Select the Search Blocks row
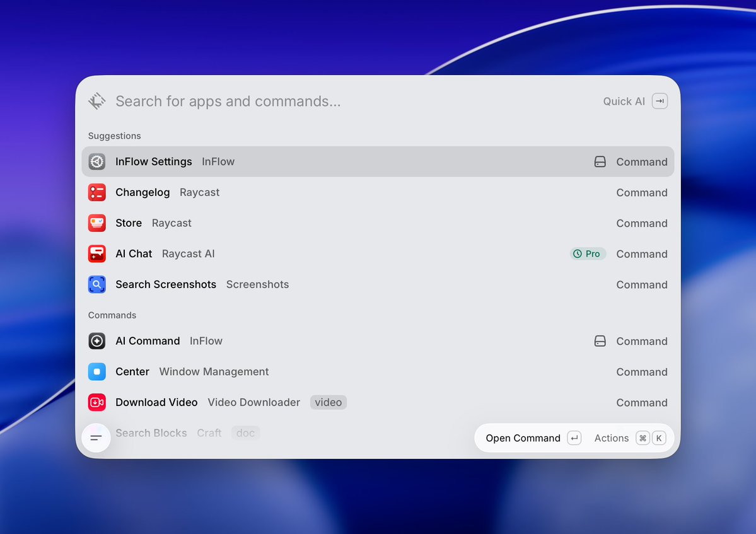Image resolution: width=756 pixels, height=534 pixels. click(378, 432)
